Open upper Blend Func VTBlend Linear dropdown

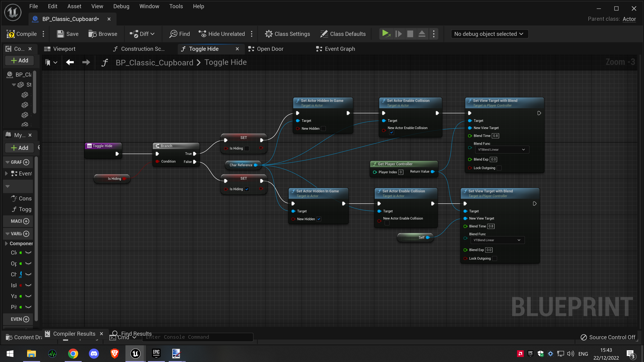pyautogui.click(x=502, y=150)
